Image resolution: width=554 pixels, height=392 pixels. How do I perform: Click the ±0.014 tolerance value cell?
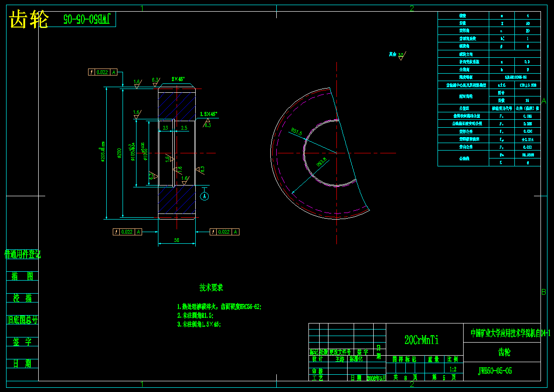click(528, 139)
